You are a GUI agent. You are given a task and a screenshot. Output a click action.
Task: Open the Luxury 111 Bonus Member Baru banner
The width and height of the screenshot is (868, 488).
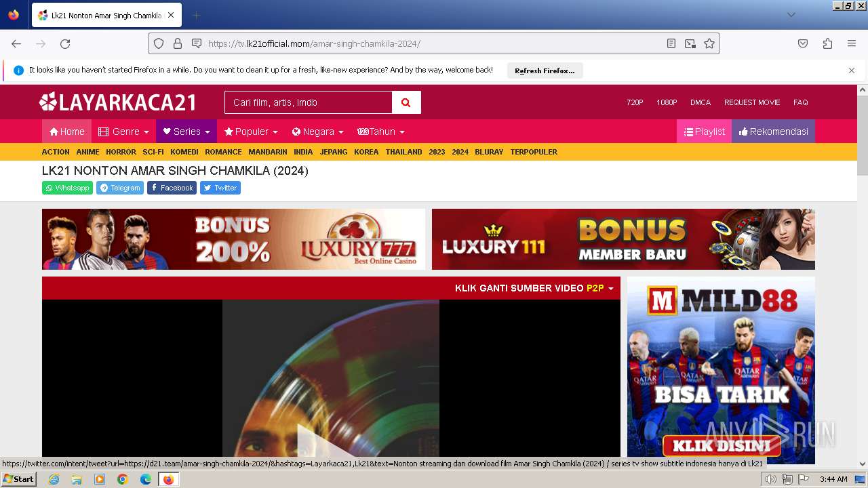(623, 239)
